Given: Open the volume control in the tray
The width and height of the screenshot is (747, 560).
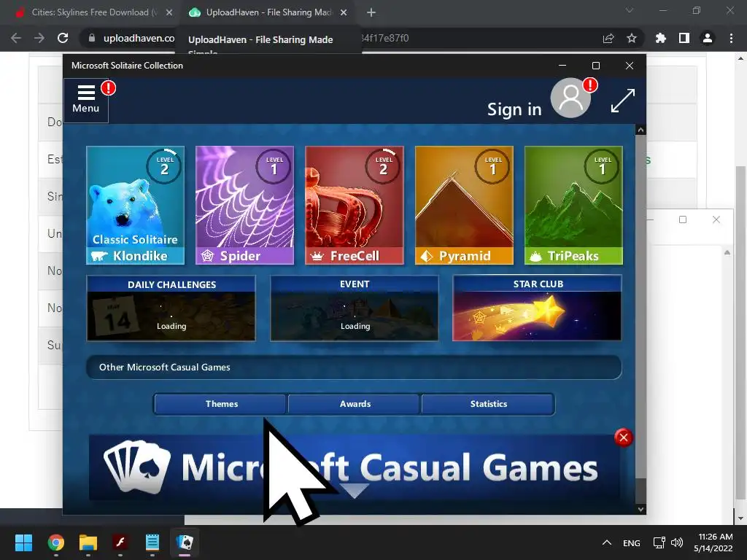Looking at the screenshot, I should [x=677, y=542].
